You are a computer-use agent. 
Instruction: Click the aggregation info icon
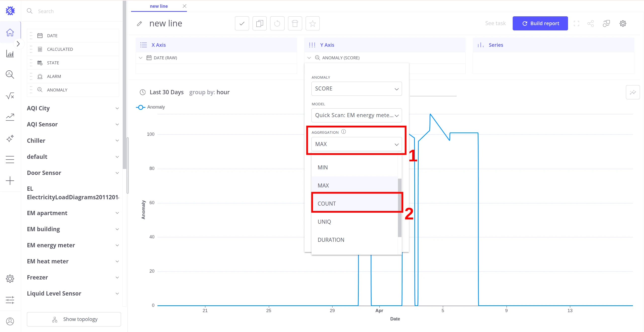tap(343, 132)
